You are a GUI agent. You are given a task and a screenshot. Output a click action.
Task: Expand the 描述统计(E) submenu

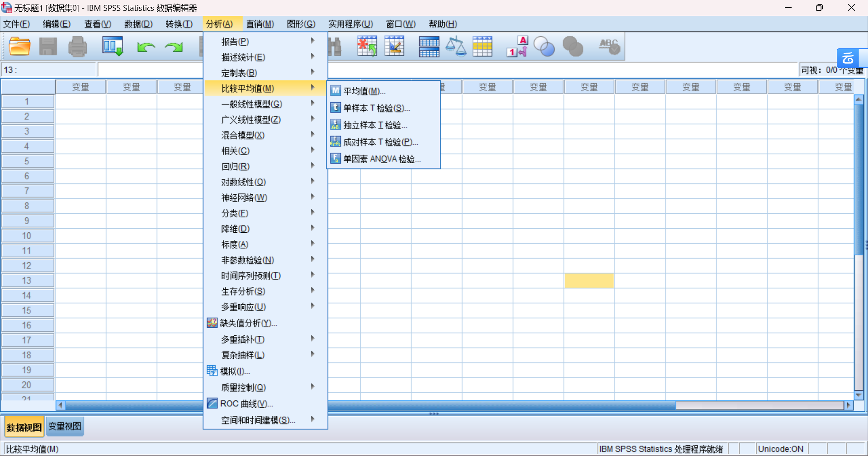click(266, 57)
